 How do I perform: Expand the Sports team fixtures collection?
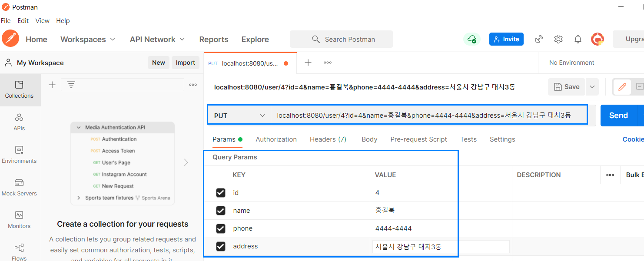click(x=79, y=198)
